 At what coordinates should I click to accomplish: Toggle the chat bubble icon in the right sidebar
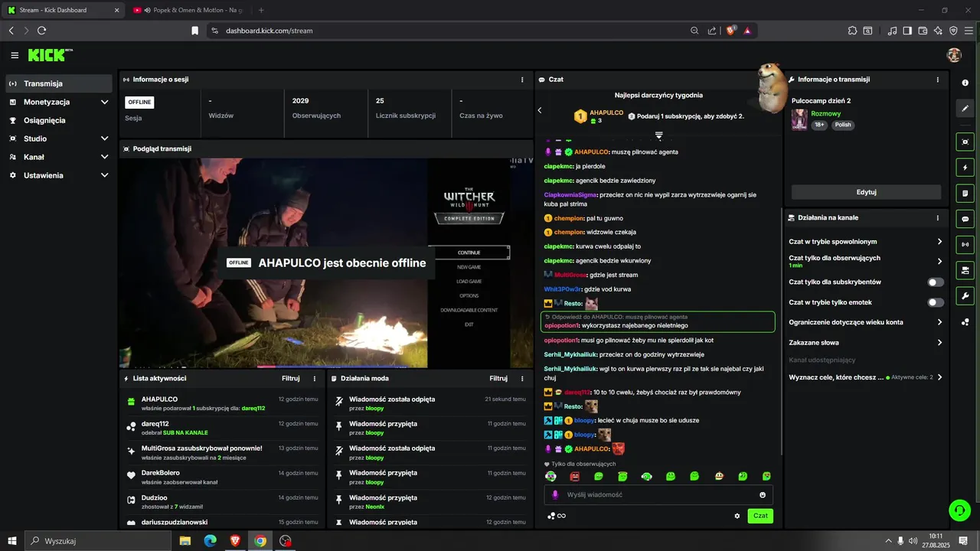tap(965, 219)
